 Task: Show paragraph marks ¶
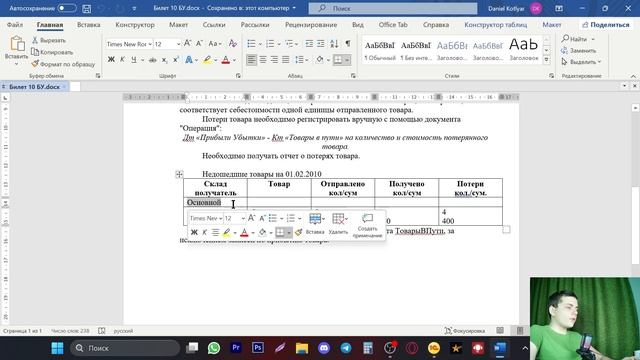click(x=348, y=44)
